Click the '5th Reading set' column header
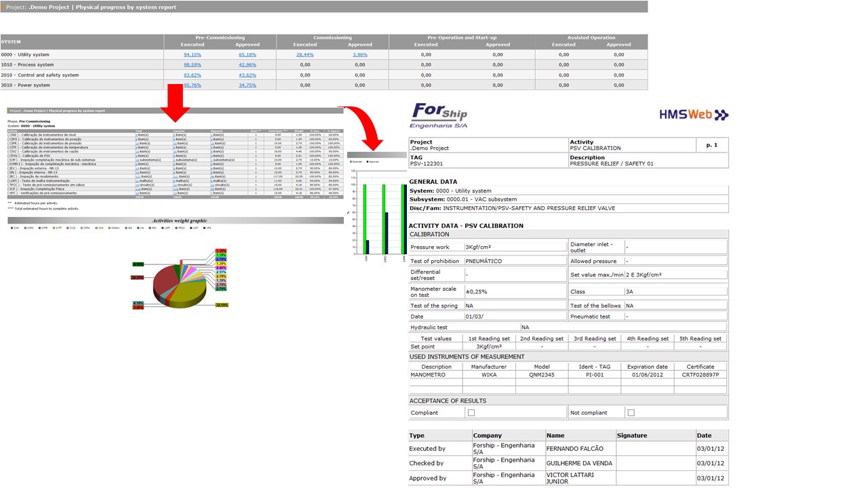 [x=701, y=338]
